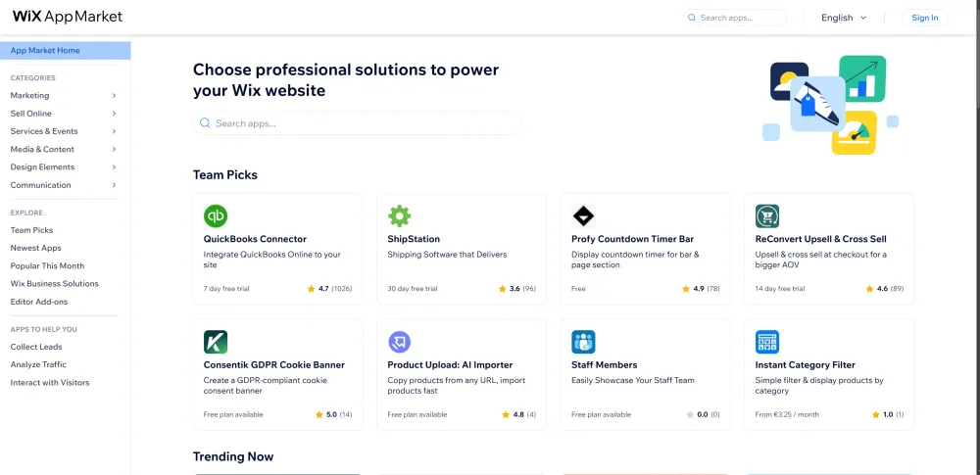Viewport: 980px width, 475px height.
Task: Open the English language dropdown
Action: (843, 18)
